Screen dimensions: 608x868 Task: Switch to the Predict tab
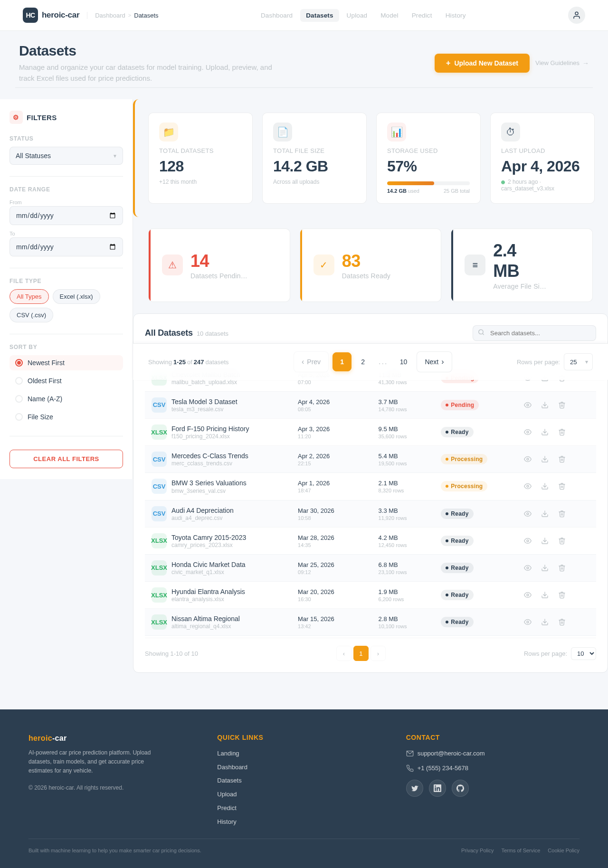(422, 16)
